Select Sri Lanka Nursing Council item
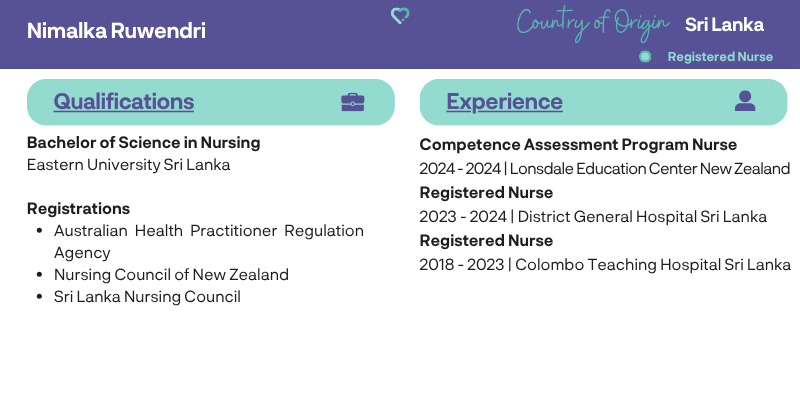 [x=147, y=296]
